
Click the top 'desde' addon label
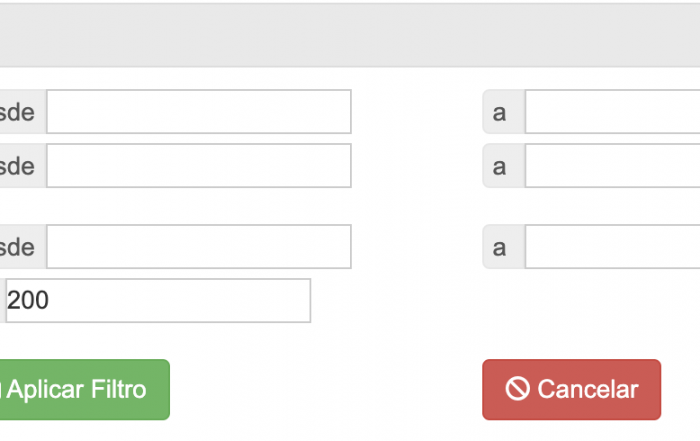pos(23,112)
